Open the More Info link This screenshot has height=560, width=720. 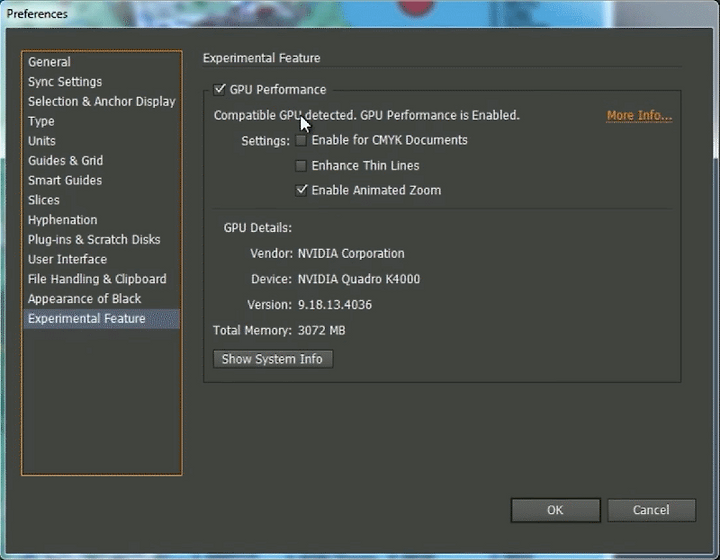(639, 115)
